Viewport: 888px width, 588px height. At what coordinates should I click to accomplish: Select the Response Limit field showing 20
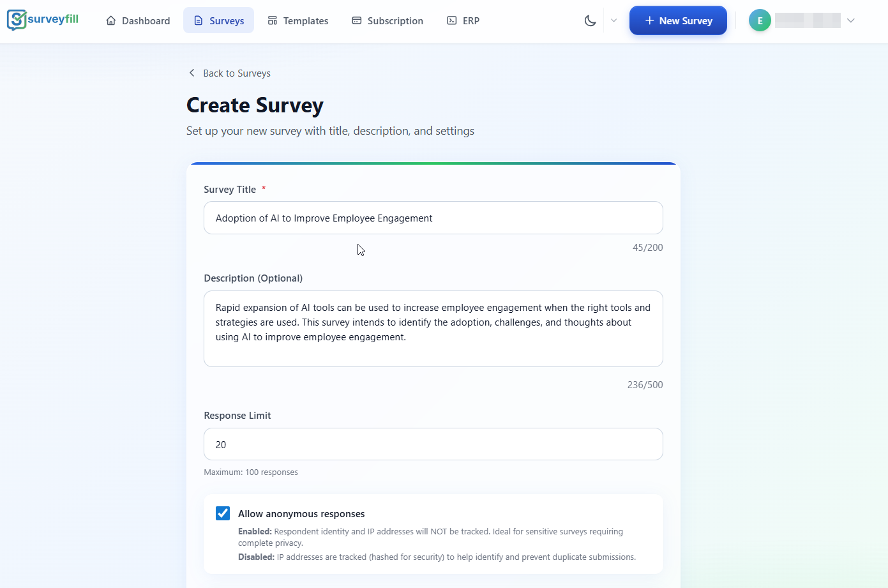pyautogui.click(x=433, y=444)
